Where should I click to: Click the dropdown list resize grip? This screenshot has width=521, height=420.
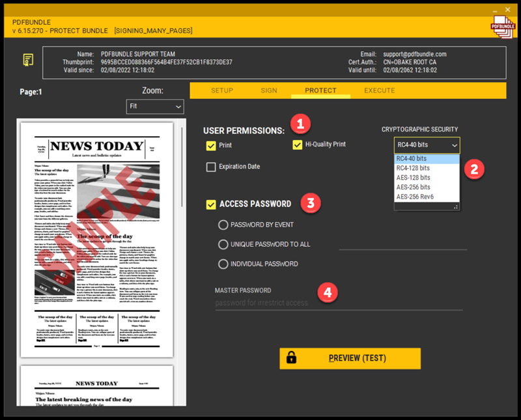(x=456, y=207)
